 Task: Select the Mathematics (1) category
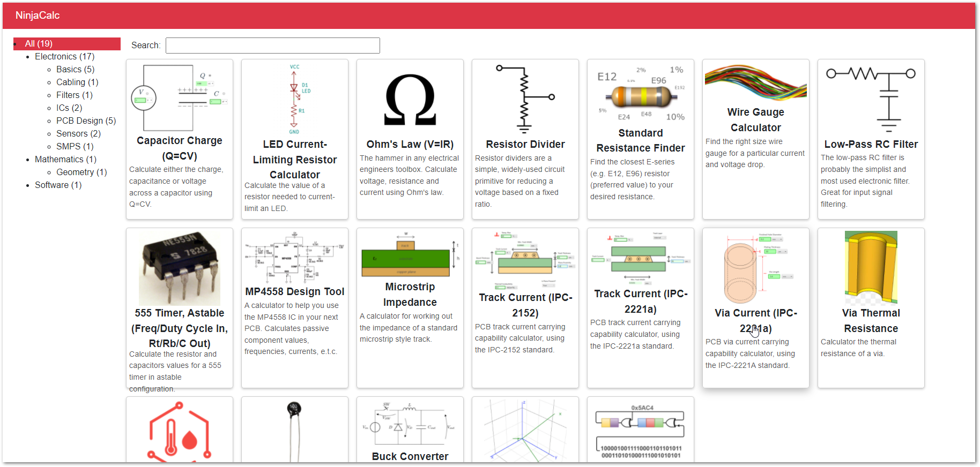[x=65, y=160]
